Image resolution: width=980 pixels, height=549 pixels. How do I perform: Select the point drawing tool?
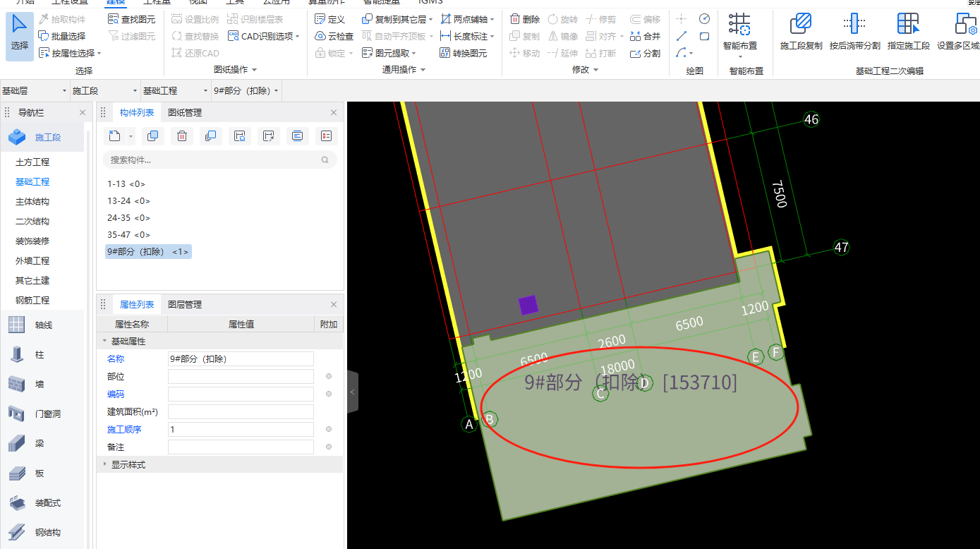coord(681,19)
